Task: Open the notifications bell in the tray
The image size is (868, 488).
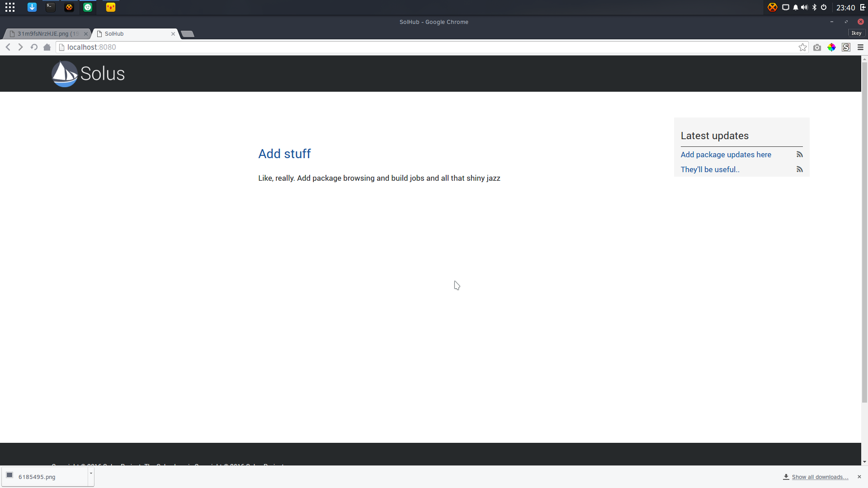Action: tap(795, 7)
